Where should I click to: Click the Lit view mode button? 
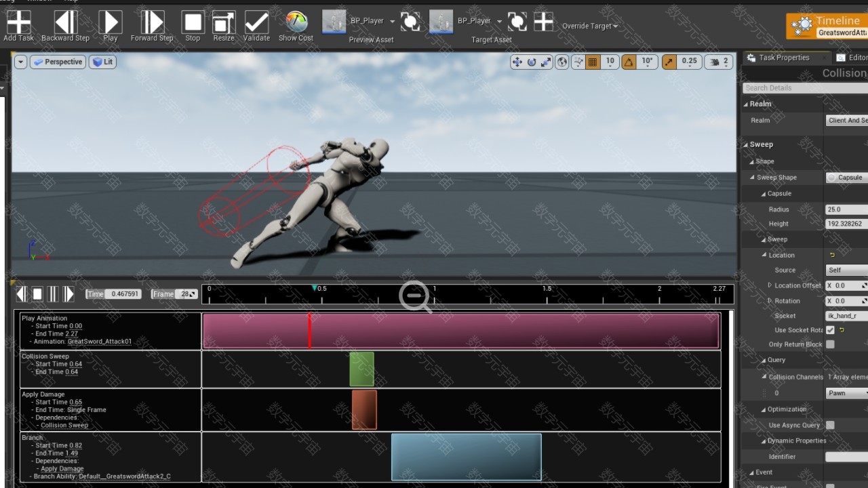103,62
